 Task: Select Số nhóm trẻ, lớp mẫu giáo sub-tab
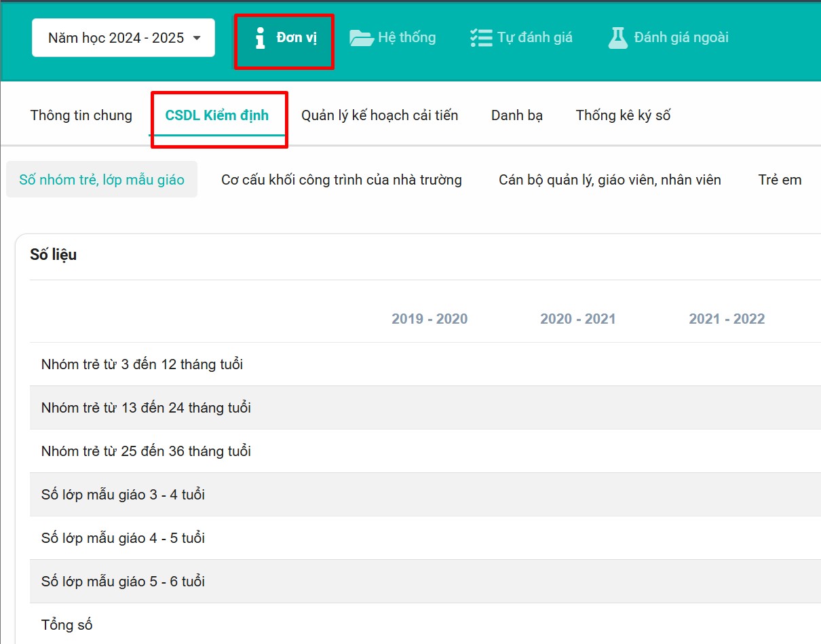coord(102,180)
